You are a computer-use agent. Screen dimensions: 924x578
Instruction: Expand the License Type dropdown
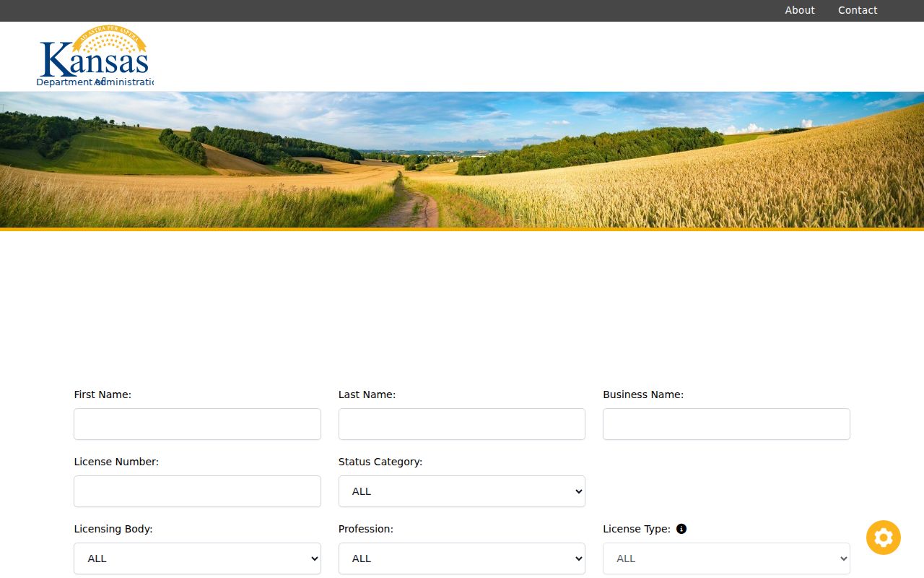coord(726,558)
